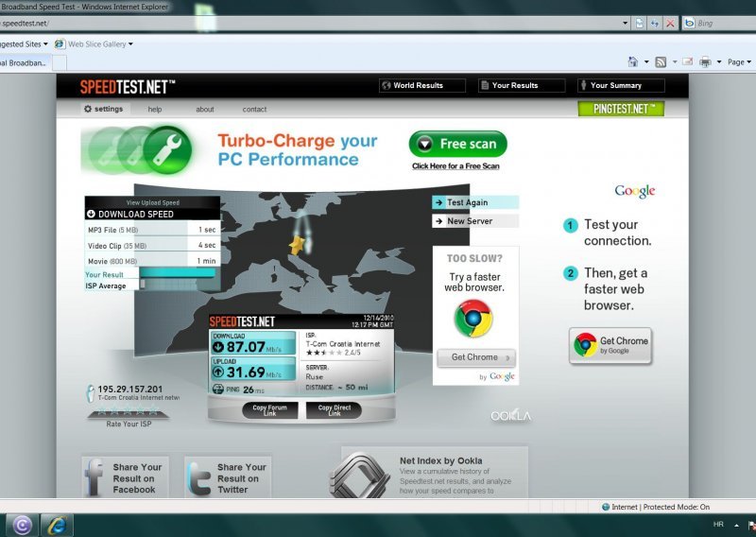Open Click Here for a Free Scan link
This screenshot has height=537, width=756.
point(455,166)
